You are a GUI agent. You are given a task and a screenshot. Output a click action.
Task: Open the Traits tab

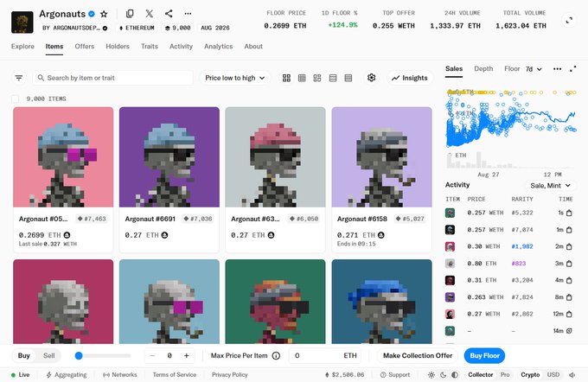tap(150, 47)
